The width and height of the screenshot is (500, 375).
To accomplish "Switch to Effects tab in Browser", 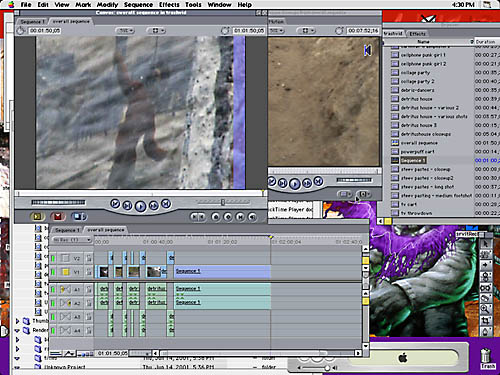I will pyautogui.click(x=417, y=34).
